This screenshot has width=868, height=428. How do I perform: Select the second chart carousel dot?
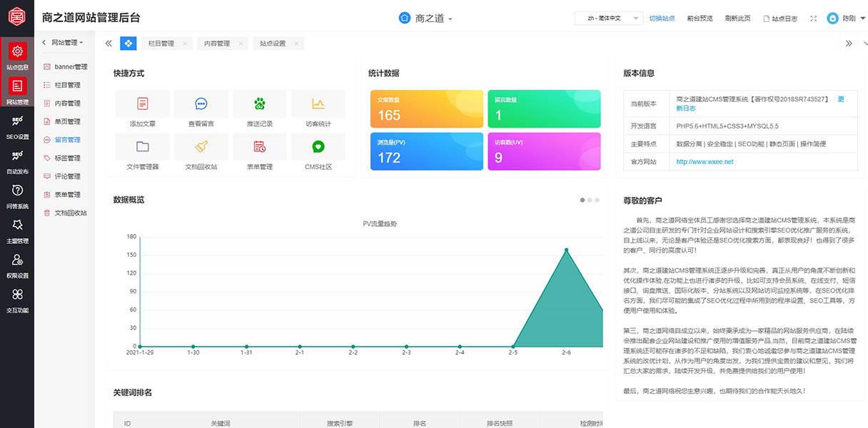(x=590, y=200)
